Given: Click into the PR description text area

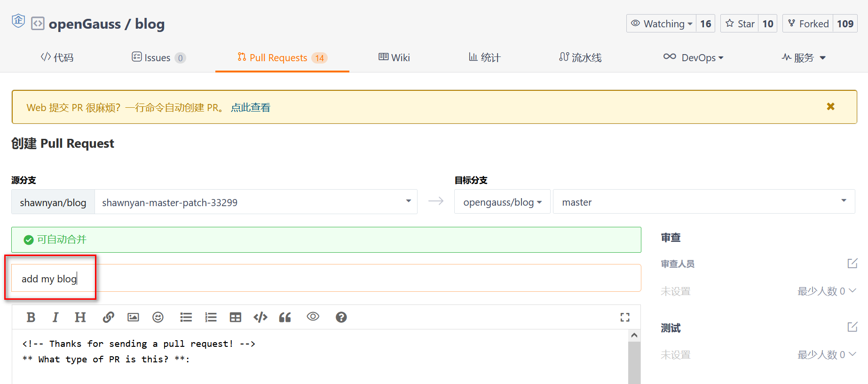Looking at the screenshot, I should point(320,357).
